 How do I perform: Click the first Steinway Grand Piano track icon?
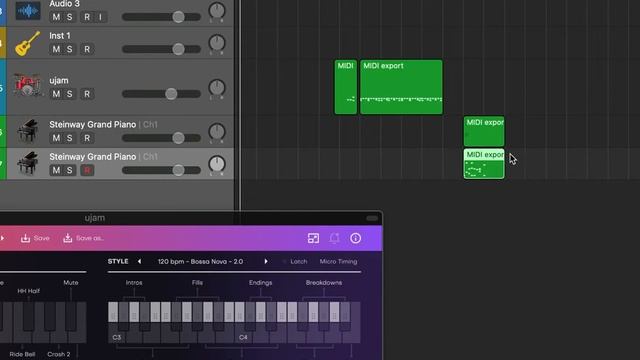tap(27, 131)
